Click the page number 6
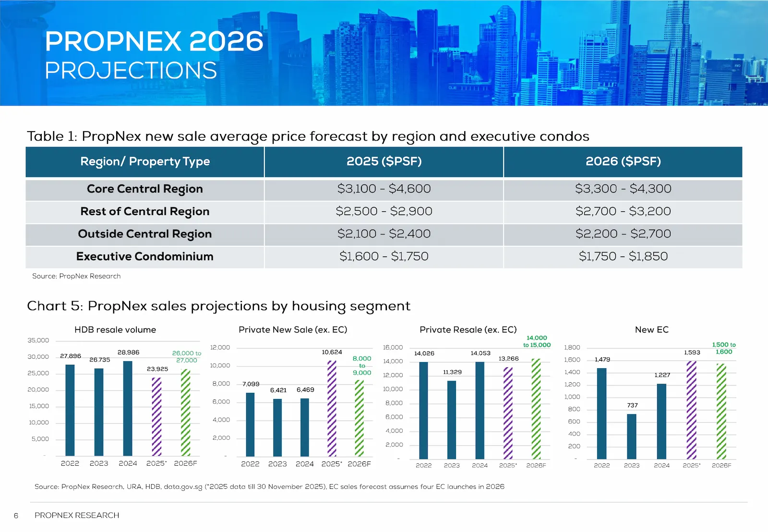 (x=16, y=516)
